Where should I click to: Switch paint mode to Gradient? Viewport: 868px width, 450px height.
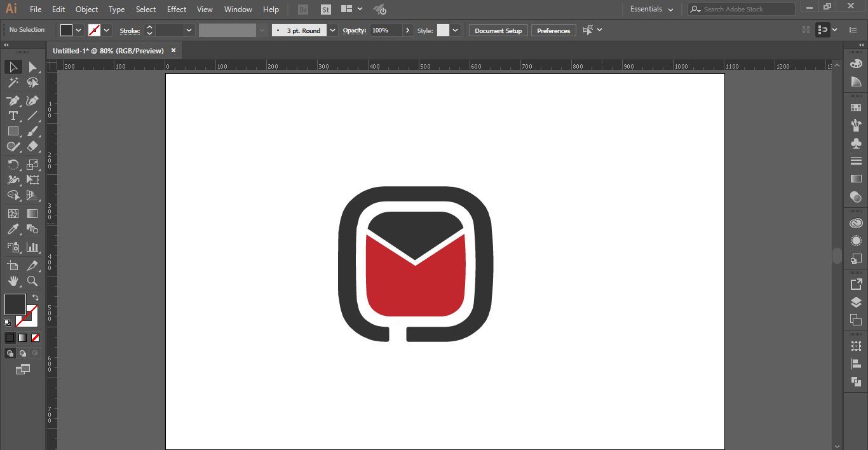tap(23, 337)
